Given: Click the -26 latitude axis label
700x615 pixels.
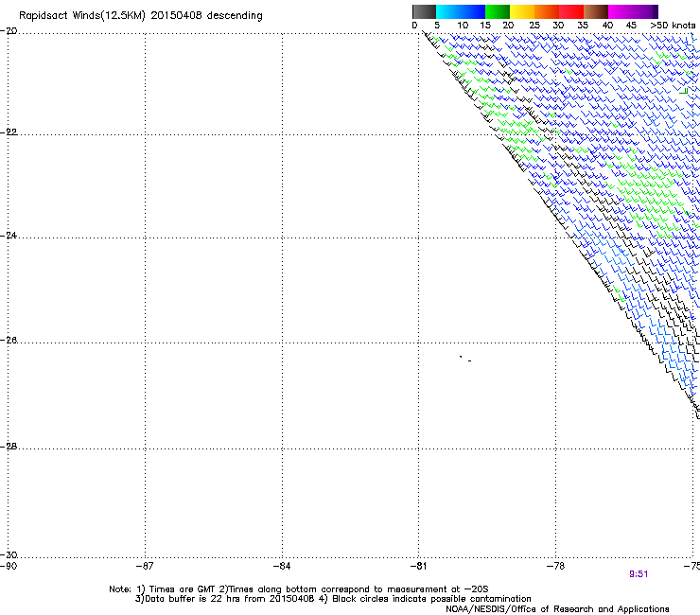Looking at the screenshot, I should [x=9, y=341].
